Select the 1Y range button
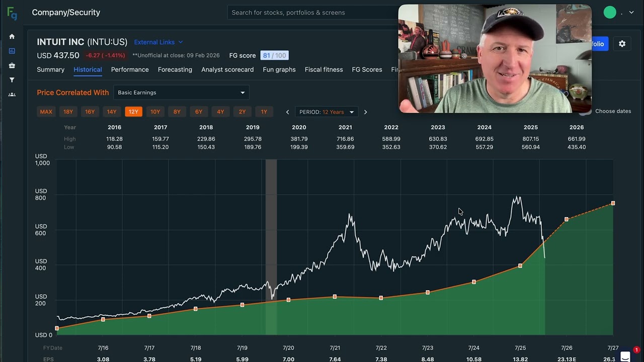Viewport: 644px width, 362px height. [x=264, y=112]
